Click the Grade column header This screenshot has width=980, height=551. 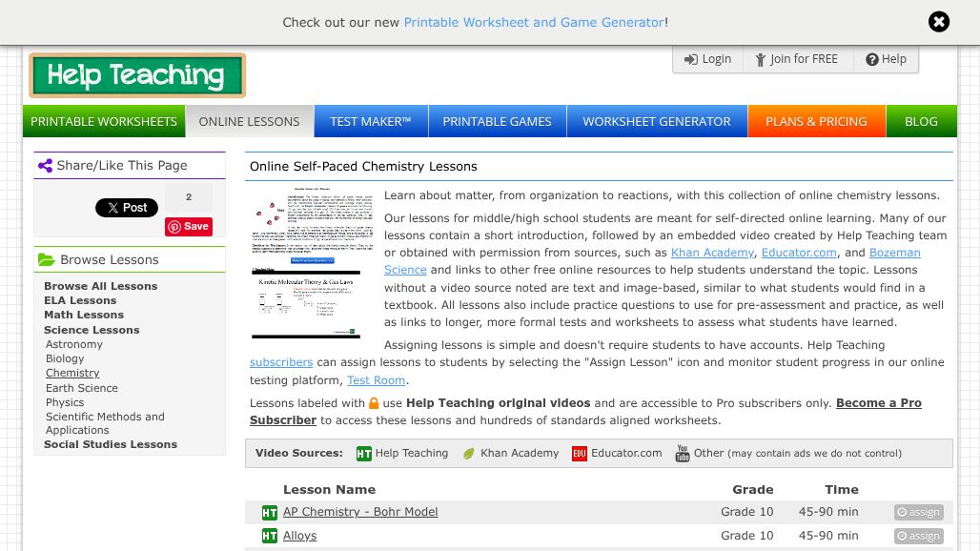point(753,490)
